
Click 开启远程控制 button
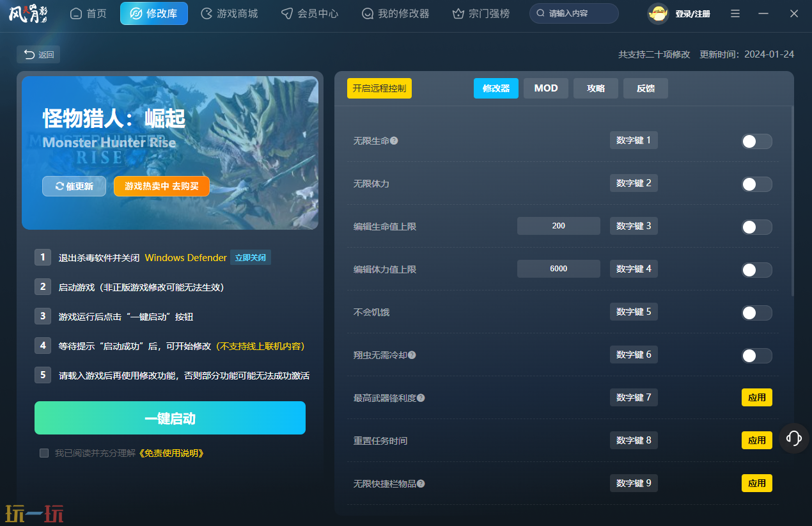pyautogui.click(x=379, y=88)
